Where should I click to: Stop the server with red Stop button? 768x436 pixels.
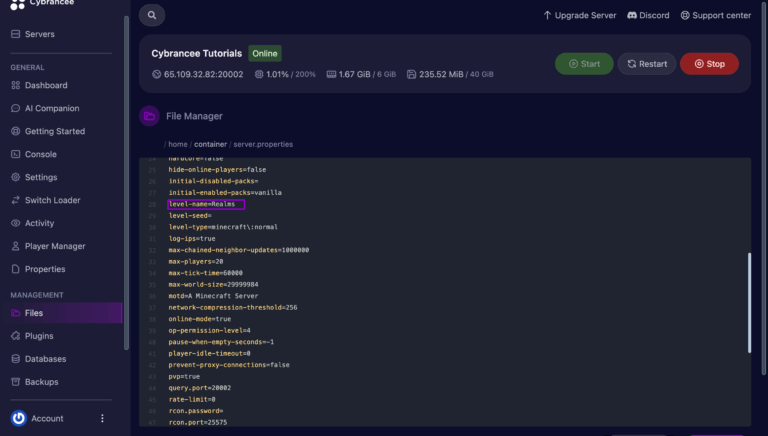(x=709, y=64)
